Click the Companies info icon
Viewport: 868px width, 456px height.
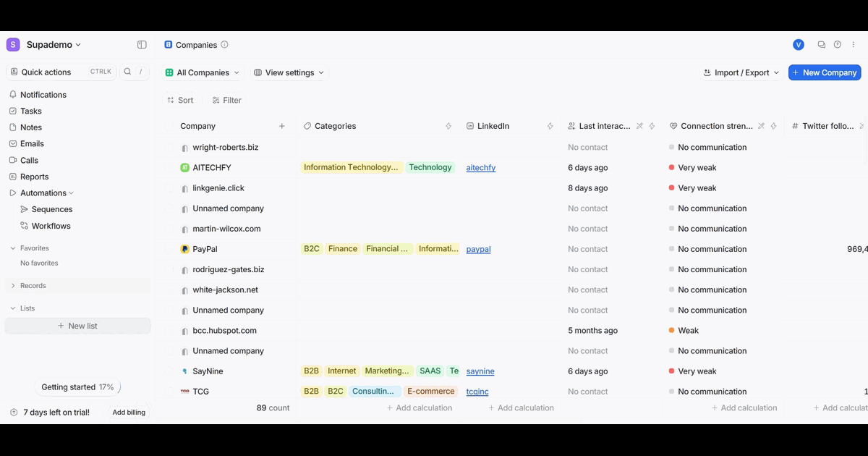pyautogui.click(x=224, y=45)
